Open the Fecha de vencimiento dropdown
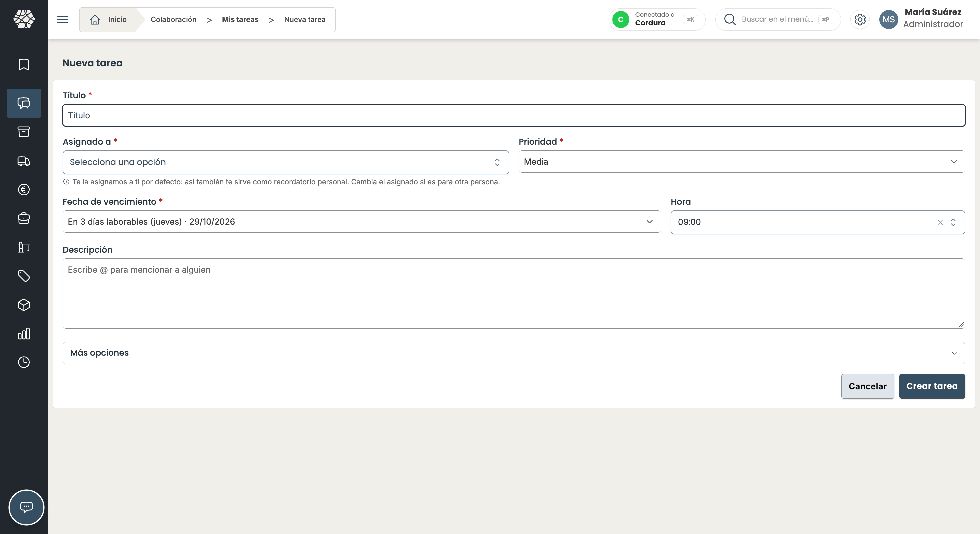The width and height of the screenshot is (980, 534). click(361, 222)
